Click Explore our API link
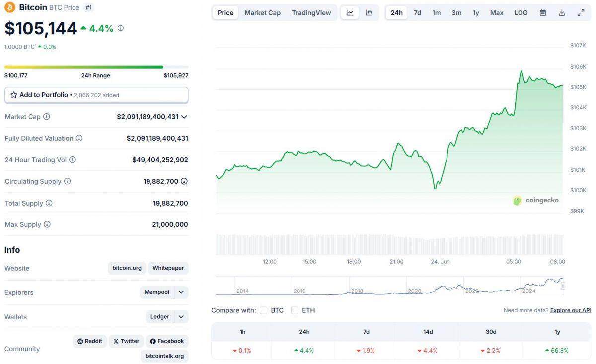The width and height of the screenshot is (596, 364). coord(571,310)
